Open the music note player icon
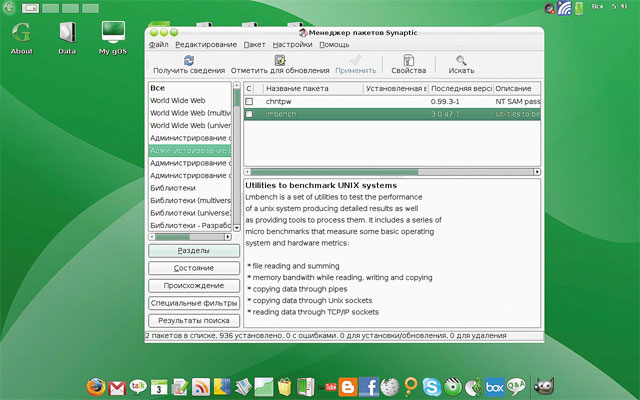Viewport: 640px width, 400px height. [473, 387]
